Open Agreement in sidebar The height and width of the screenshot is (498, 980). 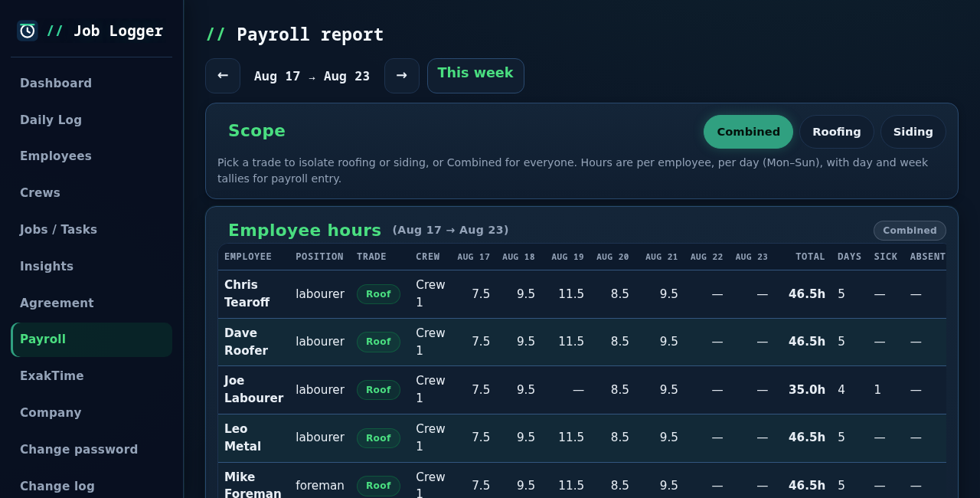(91, 303)
